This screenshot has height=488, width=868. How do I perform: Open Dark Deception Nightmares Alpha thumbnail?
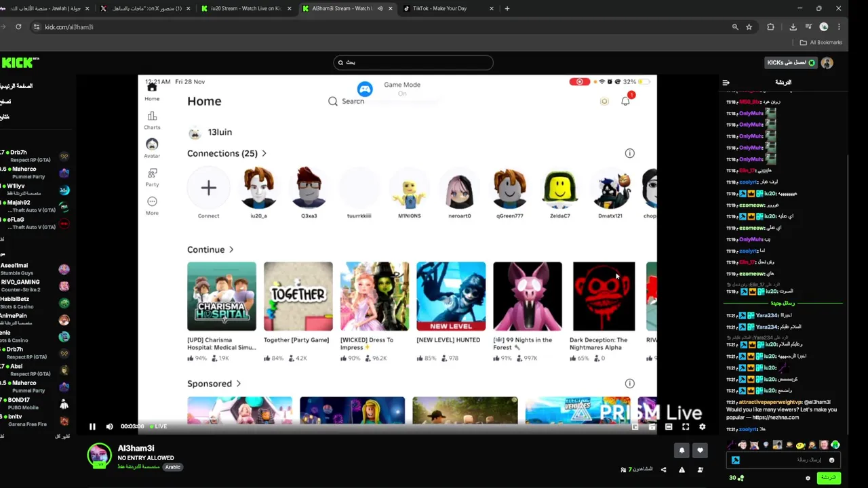pyautogui.click(x=604, y=296)
